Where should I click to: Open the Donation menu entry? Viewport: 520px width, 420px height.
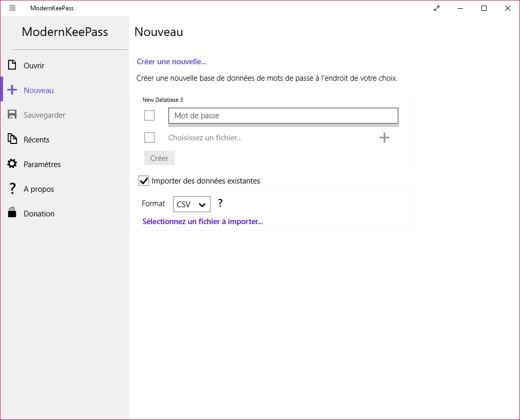click(x=39, y=214)
